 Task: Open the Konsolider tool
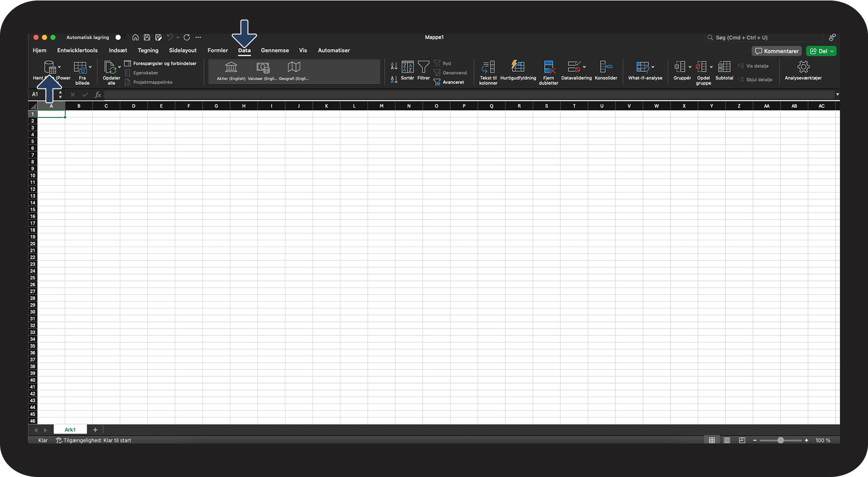tap(606, 67)
